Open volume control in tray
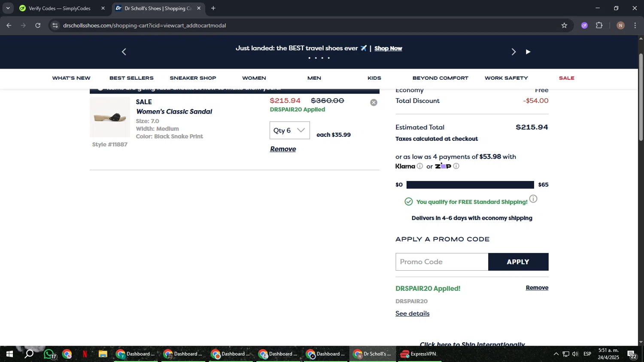This screenshot has width=644, height=362. tap(575, 354)
